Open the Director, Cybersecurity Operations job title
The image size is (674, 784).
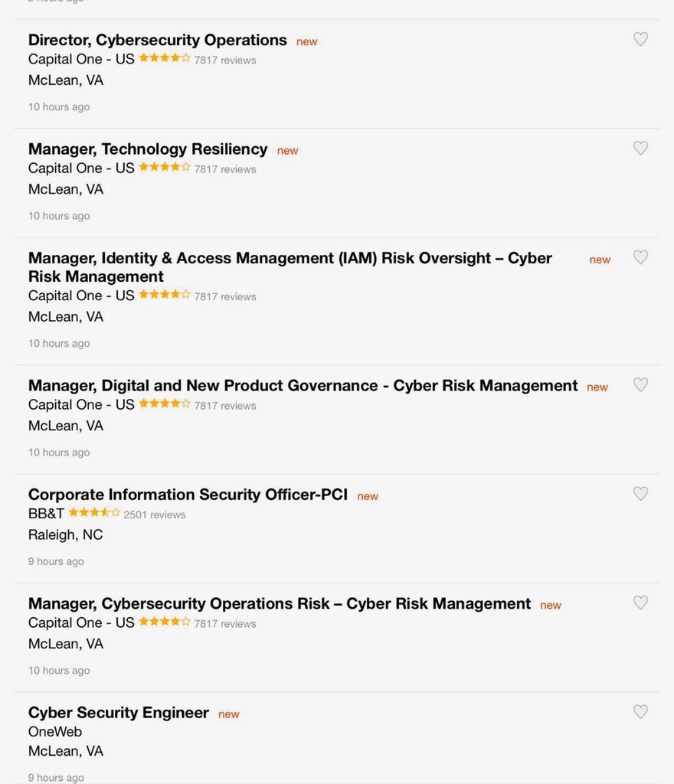pos(158,40)
